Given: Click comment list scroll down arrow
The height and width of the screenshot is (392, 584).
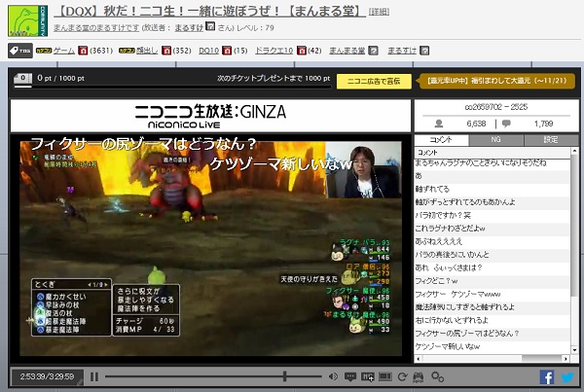Looking at the screenshot, I should pyautogui.click(x=574, y=350).
